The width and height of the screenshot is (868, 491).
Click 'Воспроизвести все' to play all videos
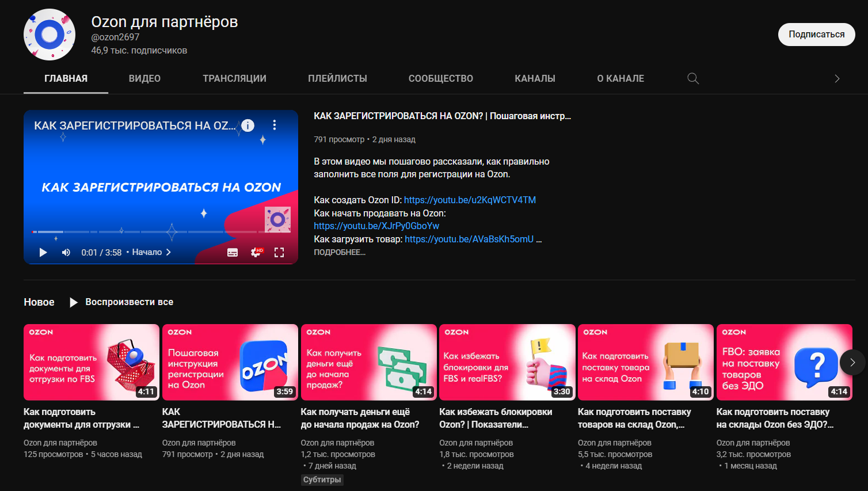tap(129, 302)
